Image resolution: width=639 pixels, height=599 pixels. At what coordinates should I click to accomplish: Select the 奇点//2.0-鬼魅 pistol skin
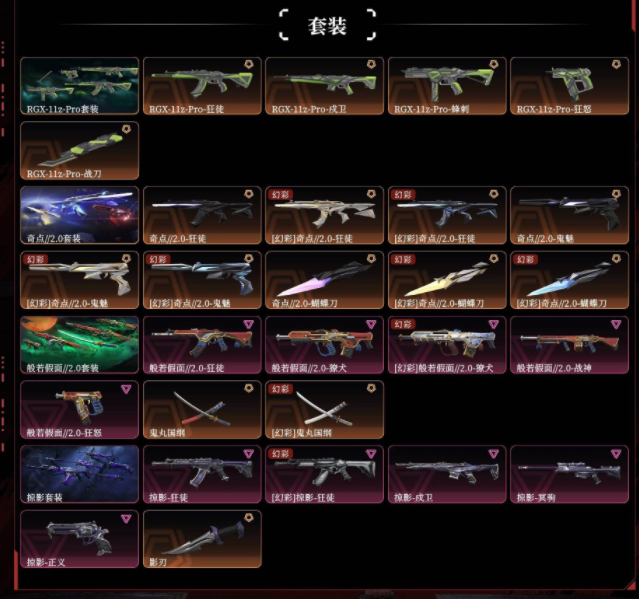pos(569,215)
